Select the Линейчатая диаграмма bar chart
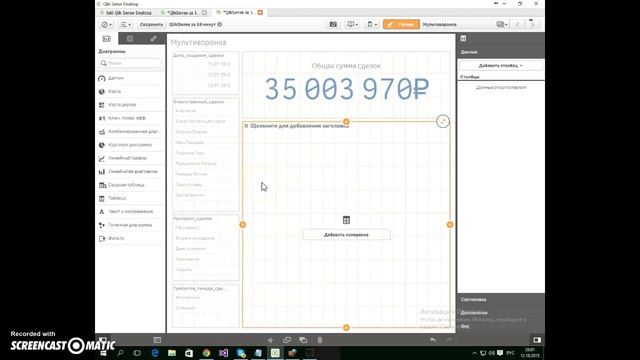Viewport: 640px width, 360px height. [130, 171]
